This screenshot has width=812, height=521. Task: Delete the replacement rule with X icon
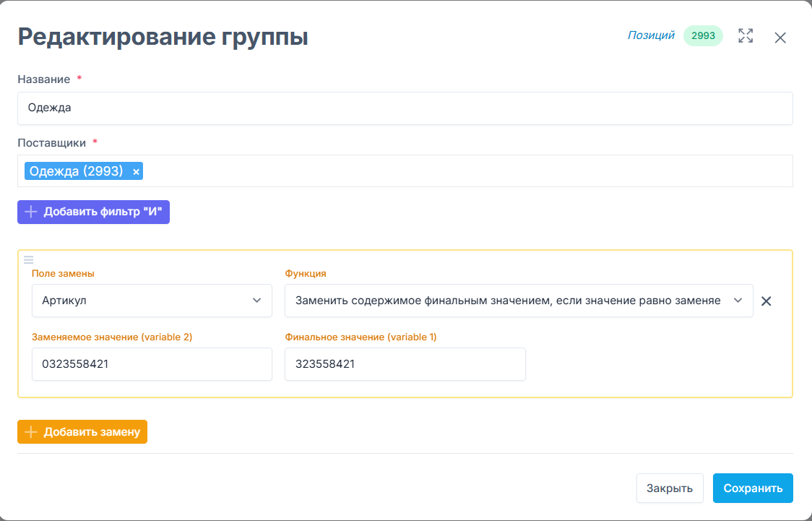(x=766, y=301)
